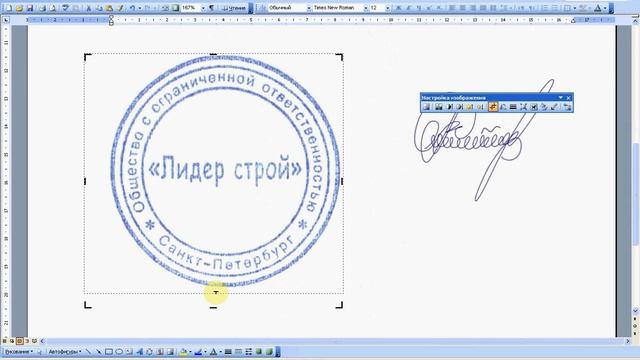Select the Rectangle drawing tool

point(109,351)
